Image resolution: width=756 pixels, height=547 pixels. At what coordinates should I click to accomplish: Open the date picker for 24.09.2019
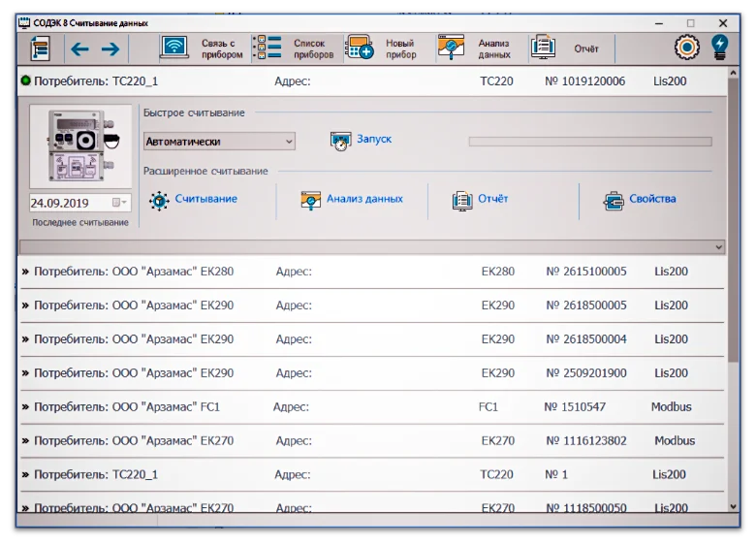[x=119, y=203]
